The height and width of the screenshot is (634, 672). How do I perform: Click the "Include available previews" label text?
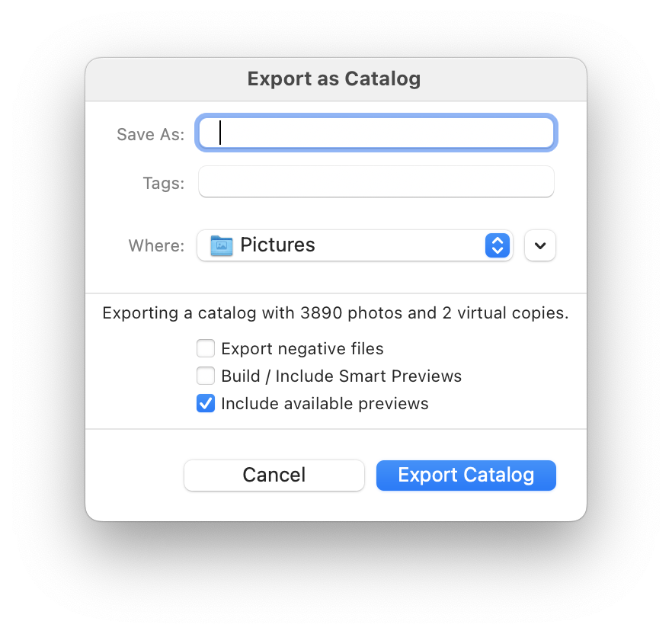click(x=325, y=404)
